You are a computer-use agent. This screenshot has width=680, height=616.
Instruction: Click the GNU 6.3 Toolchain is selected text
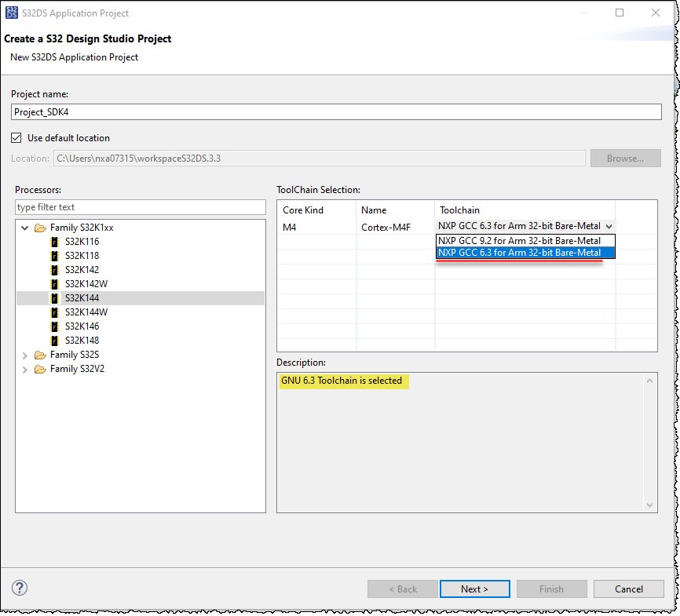[342, 381]
